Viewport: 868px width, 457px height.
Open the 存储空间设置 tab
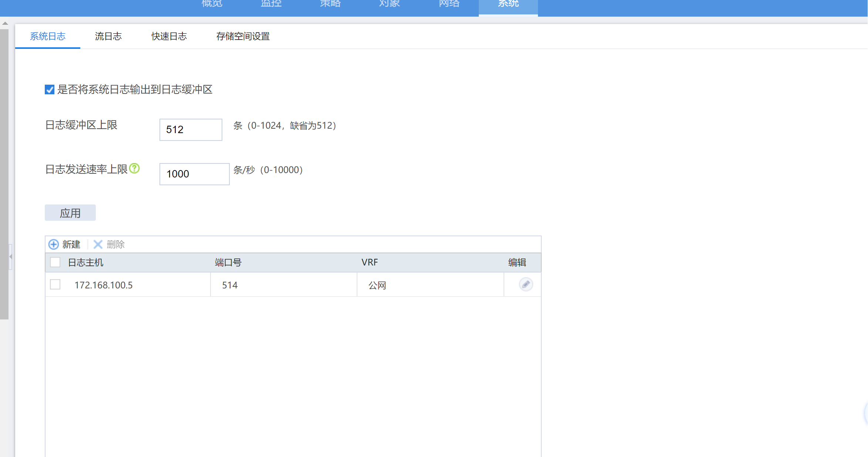[x=243, y=36]
